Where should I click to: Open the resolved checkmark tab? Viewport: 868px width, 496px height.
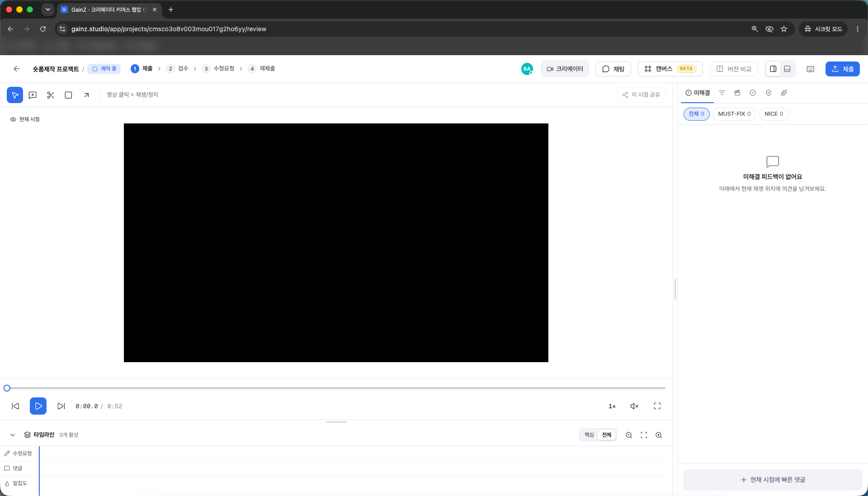click(x=753, y=93)
